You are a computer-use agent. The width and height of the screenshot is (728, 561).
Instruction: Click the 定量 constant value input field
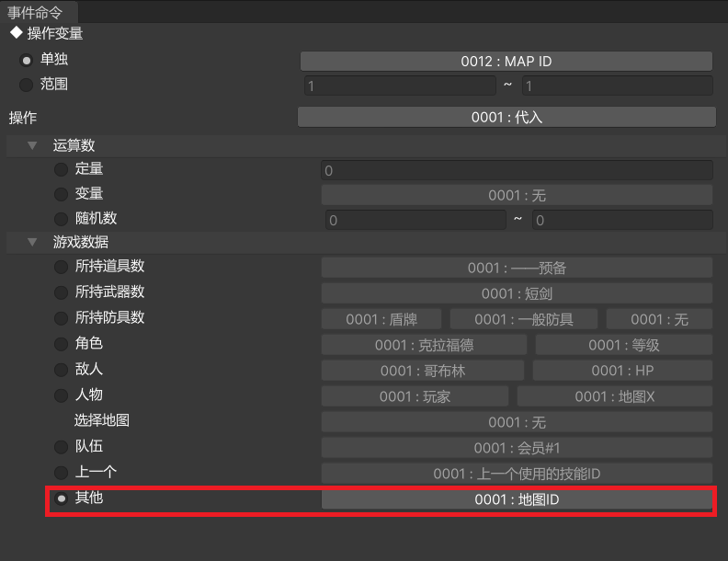click(517, 170)
